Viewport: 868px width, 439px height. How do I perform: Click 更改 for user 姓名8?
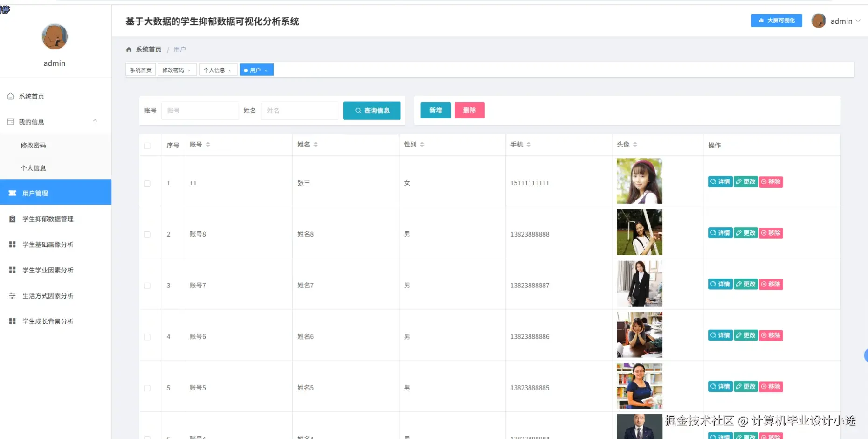pyautogui.click(x=746, y=233)
